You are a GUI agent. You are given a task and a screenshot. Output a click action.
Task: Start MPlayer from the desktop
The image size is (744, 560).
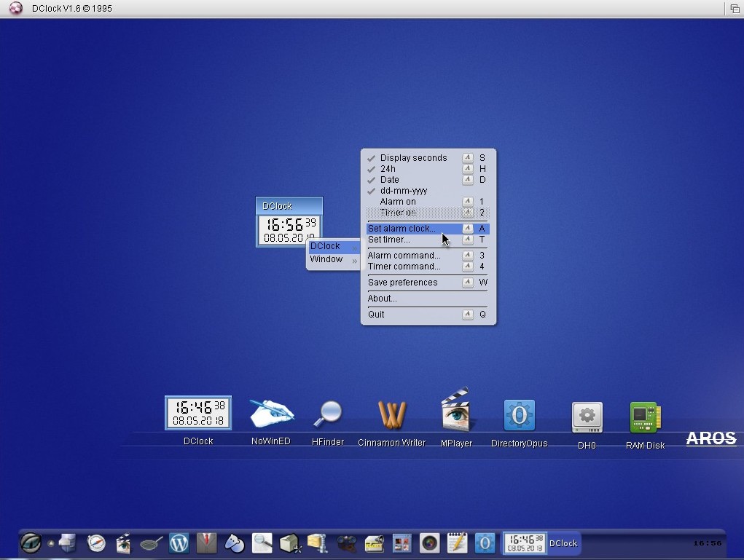pyautogui.click(x=456, y=412)
